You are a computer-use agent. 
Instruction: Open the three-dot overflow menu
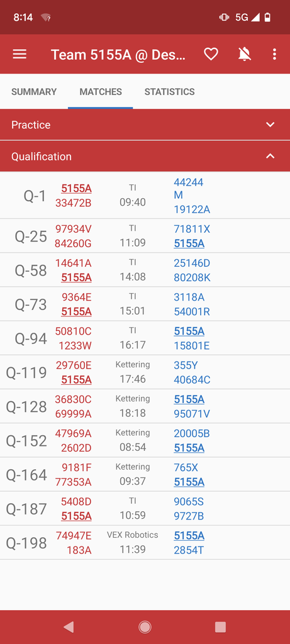[x=274, y=54]
